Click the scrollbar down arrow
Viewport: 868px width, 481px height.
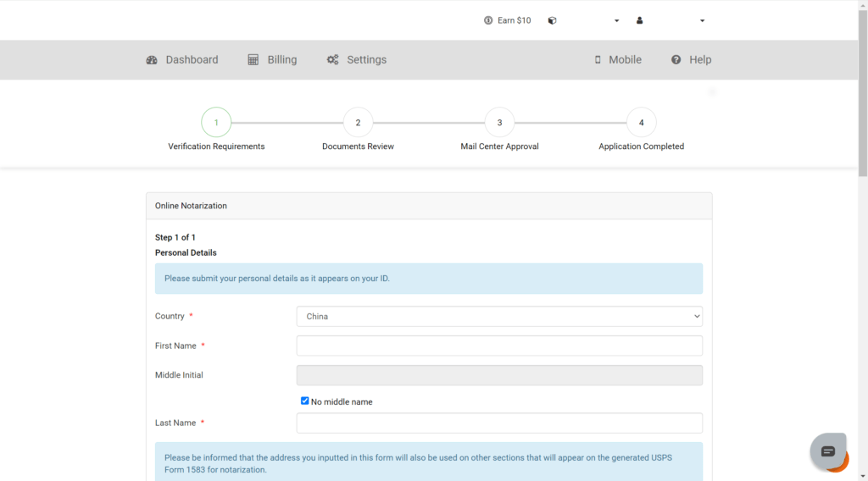tap(863, 476)
